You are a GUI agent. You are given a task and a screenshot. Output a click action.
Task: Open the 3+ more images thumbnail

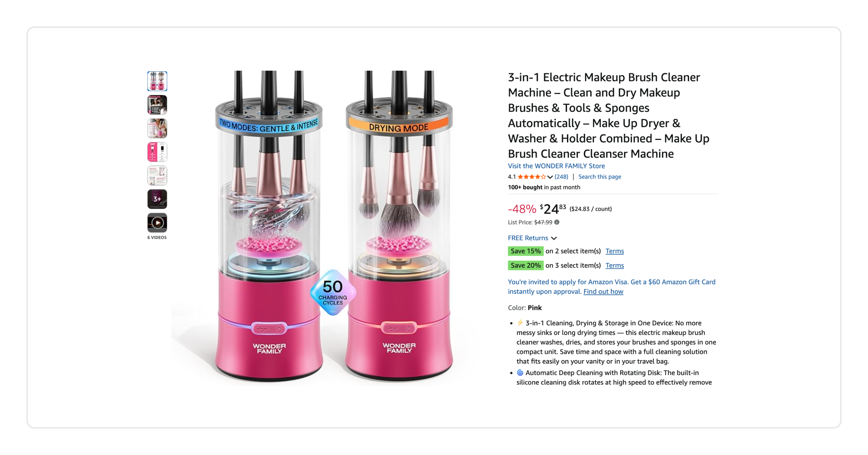click(157, 199)
